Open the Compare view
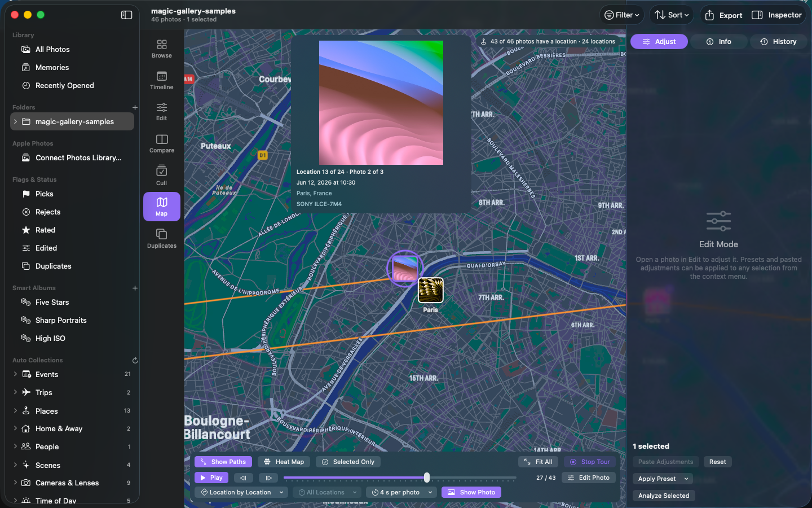This screenshot has height=508, width=812. pos(162,143)
